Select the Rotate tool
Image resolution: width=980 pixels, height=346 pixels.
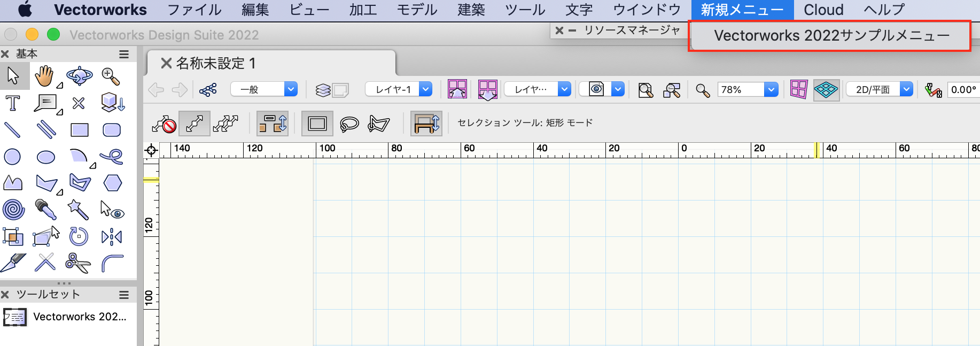tap(79, 236)
